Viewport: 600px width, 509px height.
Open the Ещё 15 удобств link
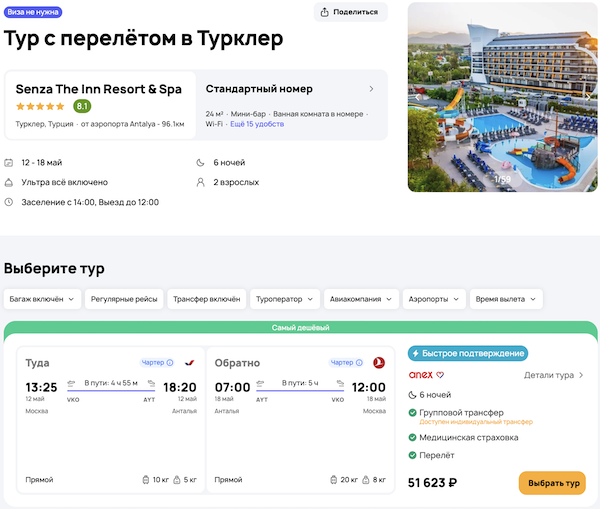257,124
